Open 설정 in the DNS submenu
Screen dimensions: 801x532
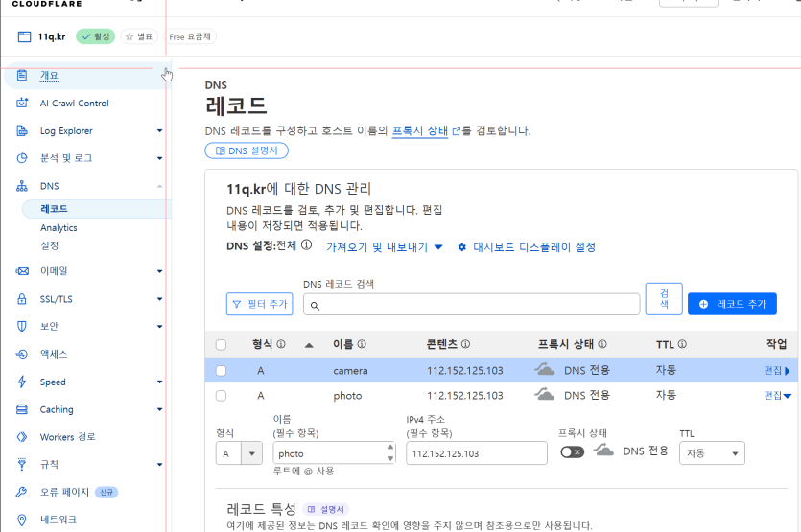coord(50,245)
